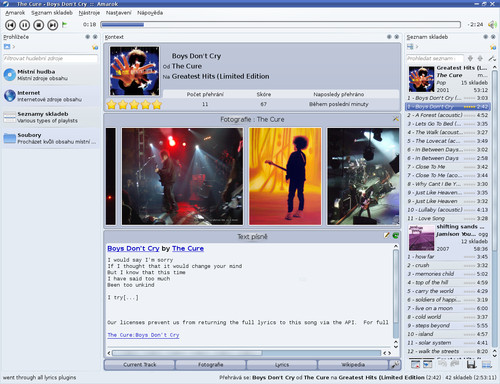Close the Kontext dock panel
The image size is (500, 384).
(x=396, y=37)
